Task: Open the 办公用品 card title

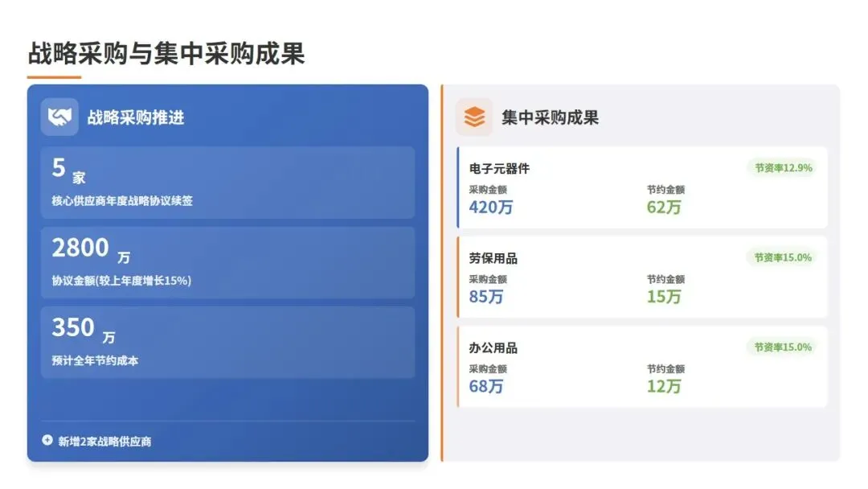Action: (x=493, y=347)
